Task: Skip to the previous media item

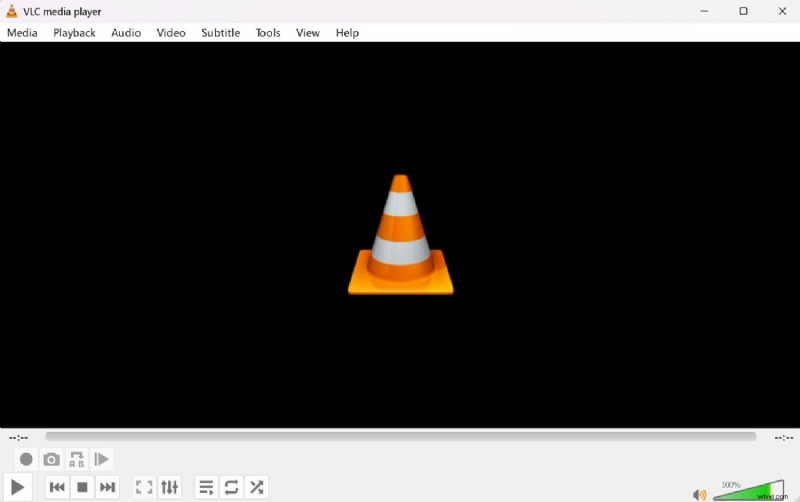Action: pyautogui.click(x=57, y=487)
